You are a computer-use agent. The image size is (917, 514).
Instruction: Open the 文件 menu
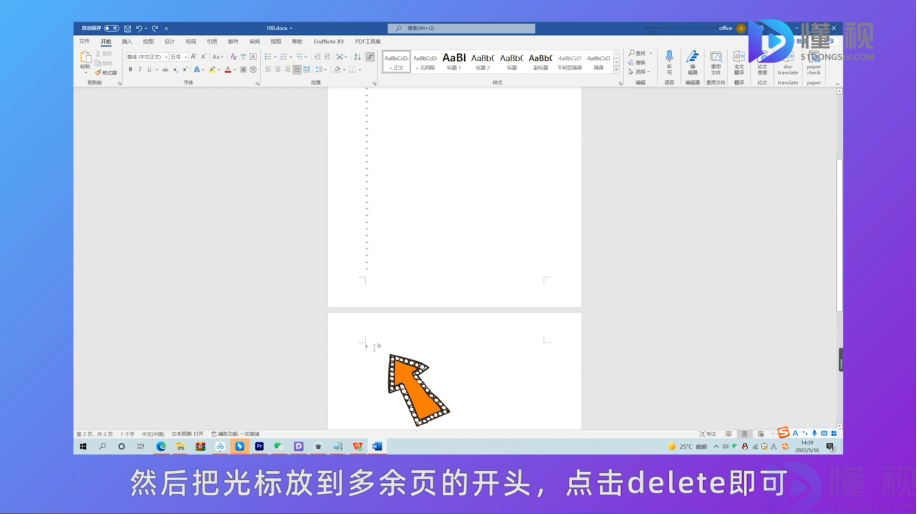84,42
